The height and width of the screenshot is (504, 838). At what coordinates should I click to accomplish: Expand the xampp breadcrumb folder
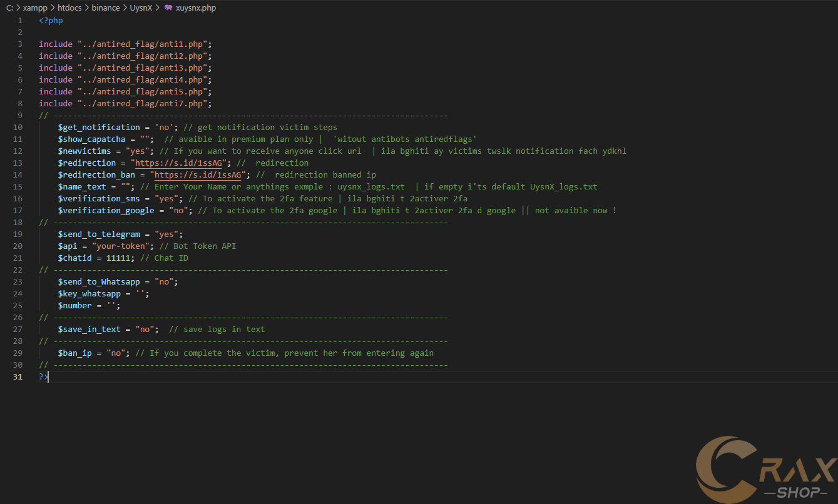point(35,8)
